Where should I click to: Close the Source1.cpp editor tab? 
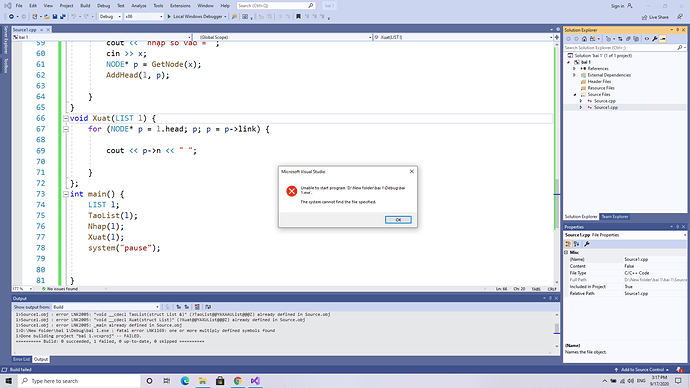point(48,29)
